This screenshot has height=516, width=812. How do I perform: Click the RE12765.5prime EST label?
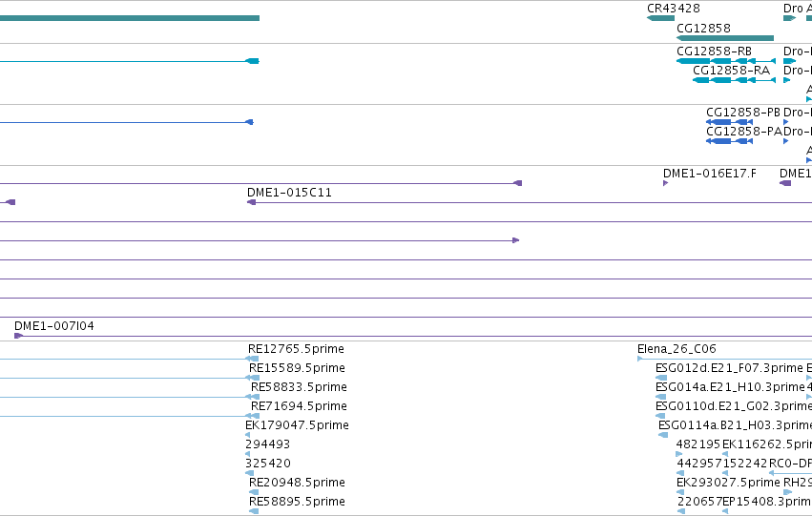296,349
